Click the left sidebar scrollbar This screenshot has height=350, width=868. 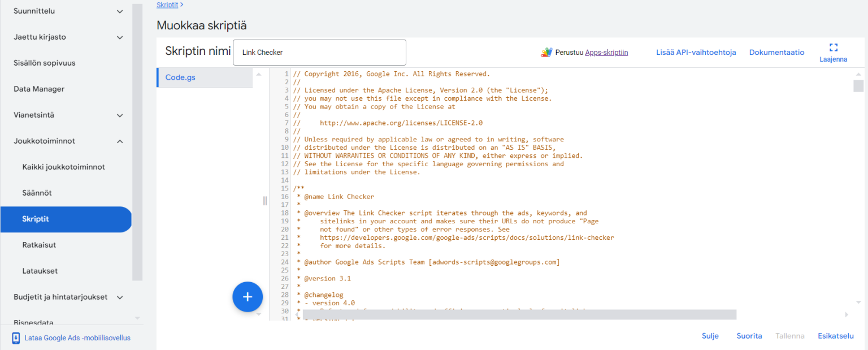click(137, 141)
